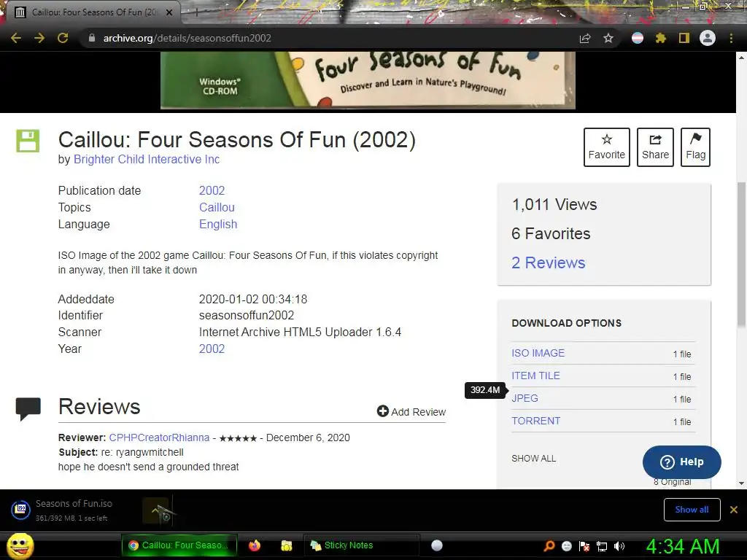This screenshot has width=747, height=560.
Task: Close the Caillou: Four Seasons tab
Action: point(169,12)
